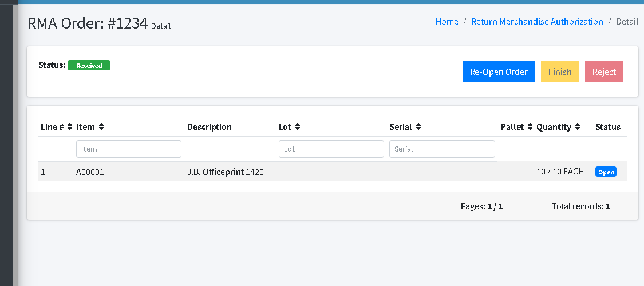Click the green Received status badge
The image size is (644, 286).
click(89, 66)
